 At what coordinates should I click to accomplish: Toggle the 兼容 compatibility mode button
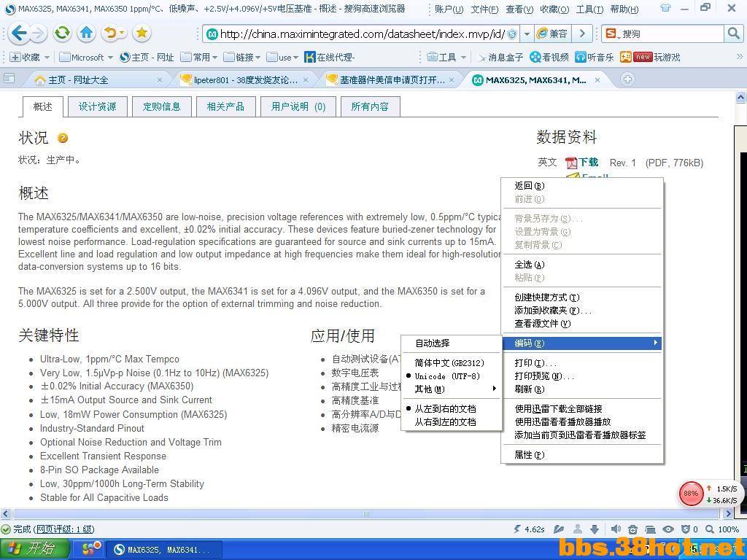pyautogui.click(x=552, y=34)
